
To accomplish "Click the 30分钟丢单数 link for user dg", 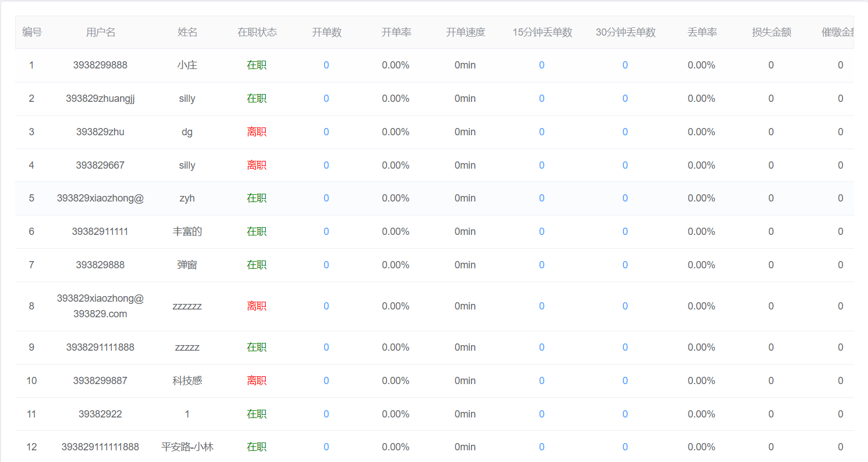I will 625,132.
